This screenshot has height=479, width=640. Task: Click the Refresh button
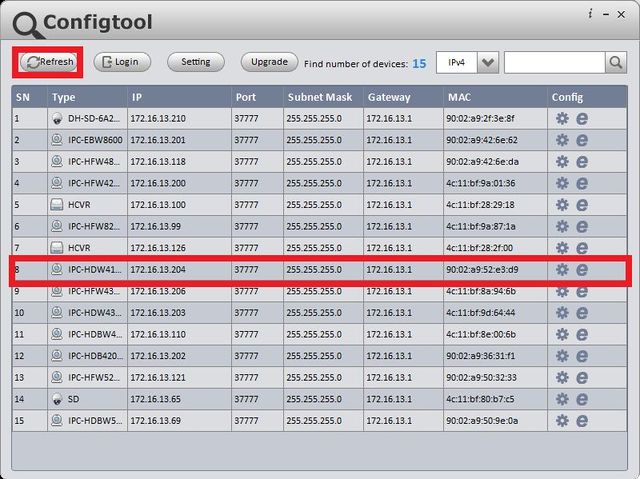point(49,62)
